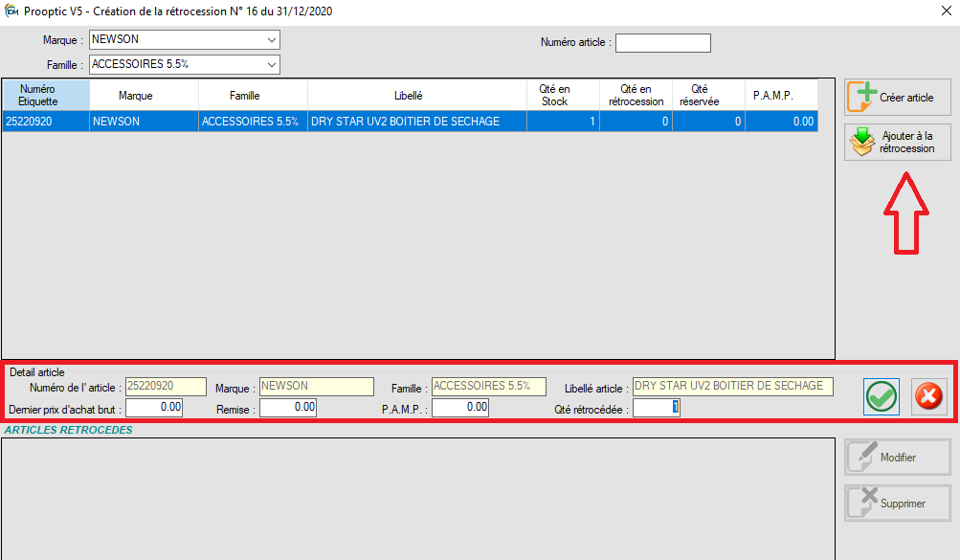Expand the Famille dropdown ACCESSOIRES 5.5%
The height and width of the screenshot is (560, 960).
pos(271,64)
